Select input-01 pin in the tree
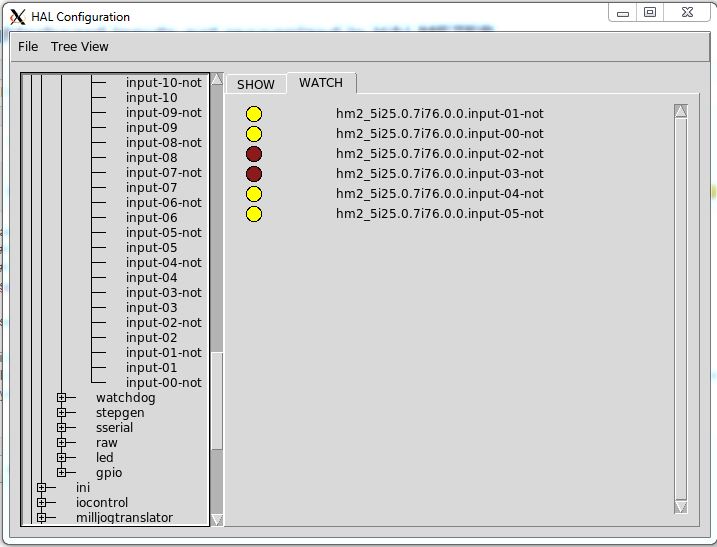 tap(151, 368)
